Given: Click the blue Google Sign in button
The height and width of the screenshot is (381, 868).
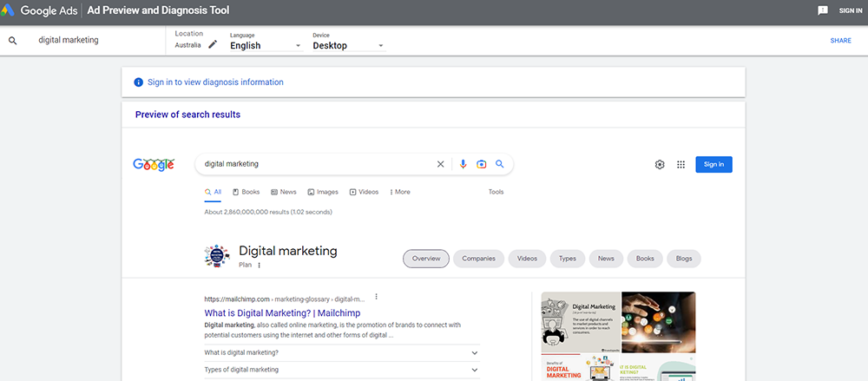Looking at the screenshot, I should 713,165.
